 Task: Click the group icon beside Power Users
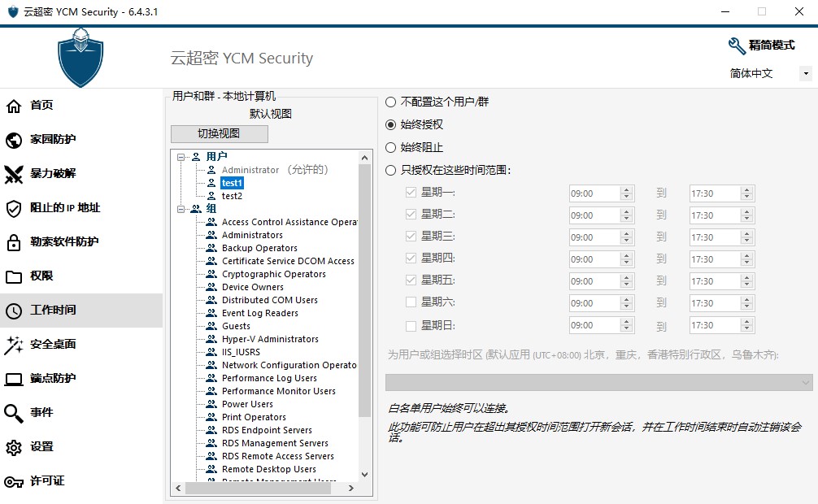point(211,404)
